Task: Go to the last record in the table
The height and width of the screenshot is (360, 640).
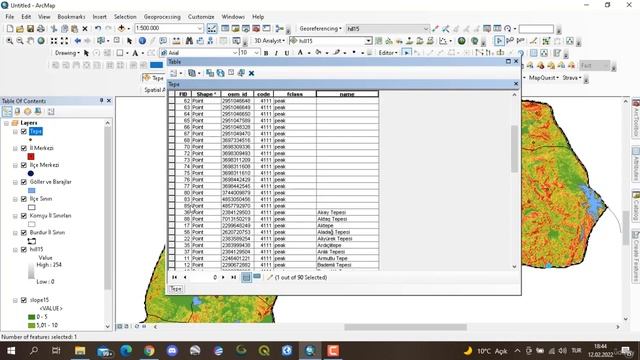Action: (x=233, y=277)
